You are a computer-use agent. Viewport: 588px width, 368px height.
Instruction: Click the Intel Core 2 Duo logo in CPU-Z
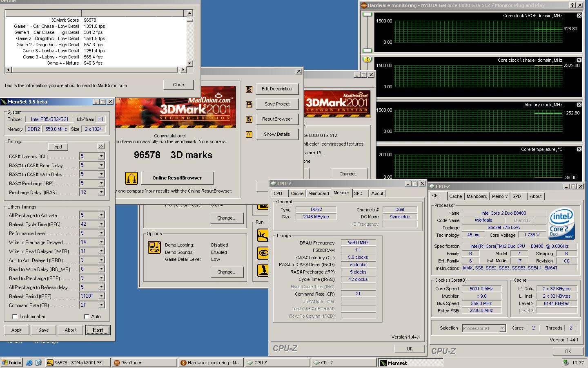561,224
